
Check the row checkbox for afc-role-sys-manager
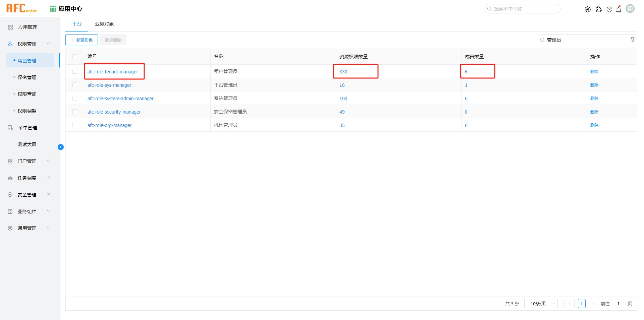[74, 85]
